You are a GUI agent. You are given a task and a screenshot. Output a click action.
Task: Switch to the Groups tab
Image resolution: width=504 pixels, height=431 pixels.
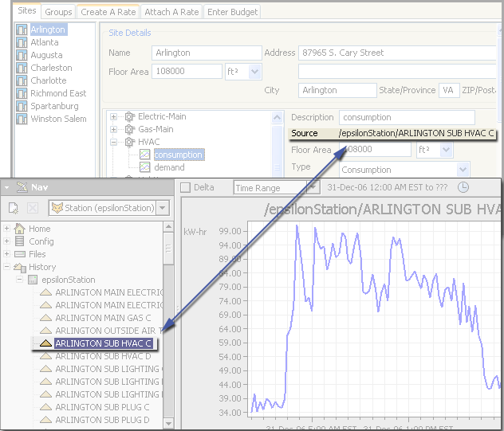click(57, 12)
